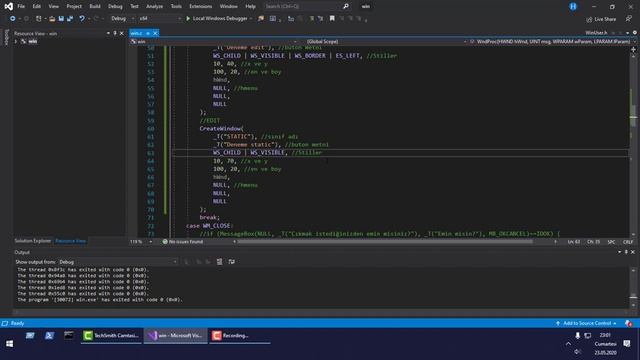Image resolution: width=640 pixels, height=360 pixels.
Task: Close the Resource View panel
Action: pos(122,33)
